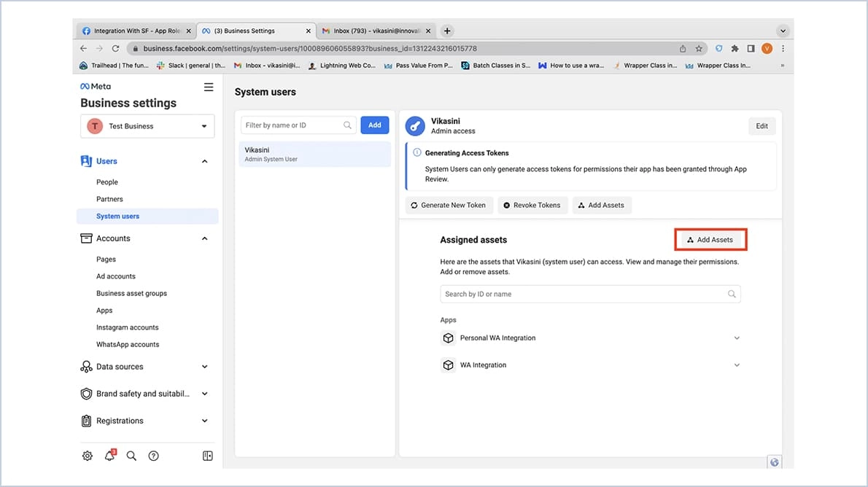Click search magnifier in sidebar footer
The image size is (868, 487).
tap(131, 456)
